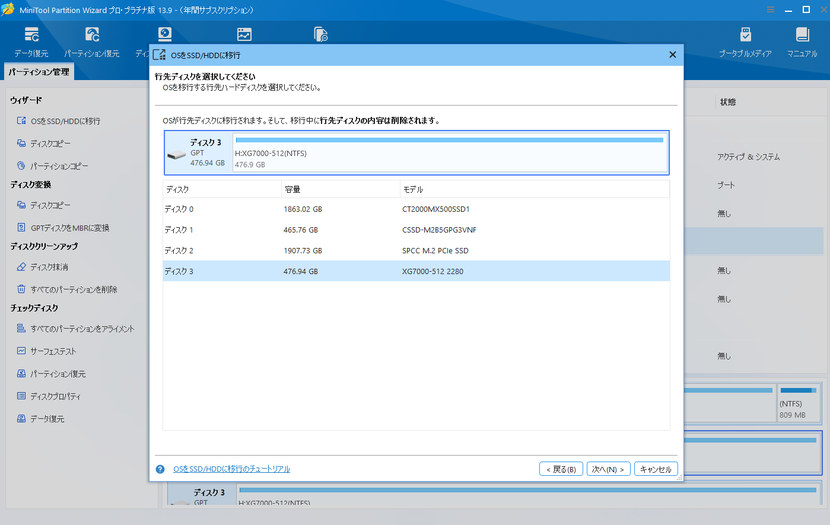Select the highlighted ディスク 3 row
The image size is (830, 525).
point(416,271)
